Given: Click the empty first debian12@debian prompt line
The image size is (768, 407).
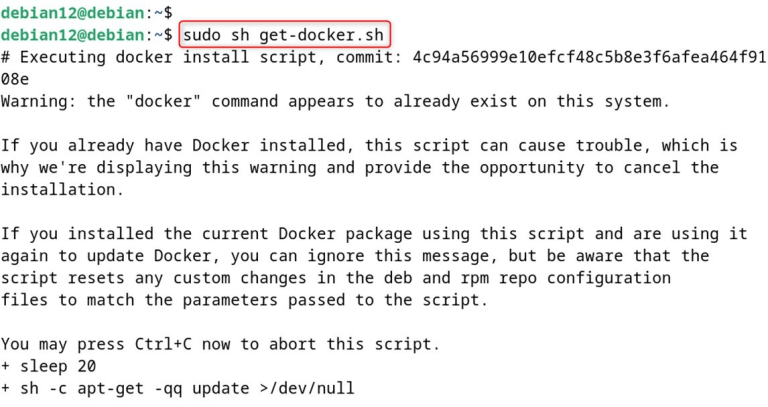Looking at the screenshot, I should click(86, 12).
